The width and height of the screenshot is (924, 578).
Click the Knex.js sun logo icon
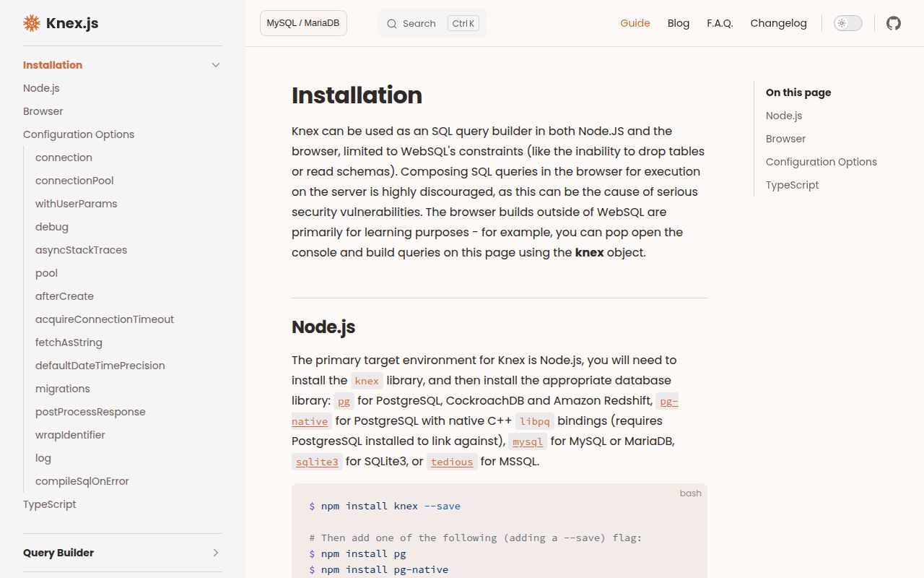[x=31, y=23]
